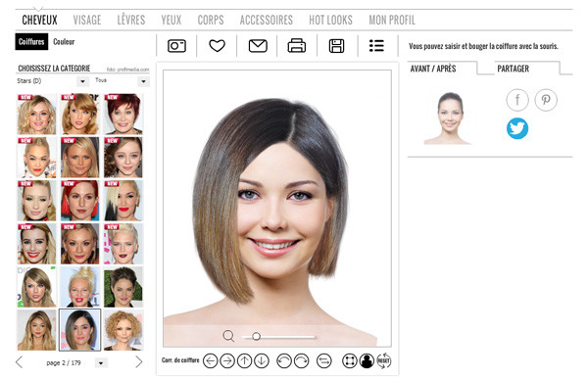
Task: Select the Couleur sub-tab
Action: (x=64, y=41)
